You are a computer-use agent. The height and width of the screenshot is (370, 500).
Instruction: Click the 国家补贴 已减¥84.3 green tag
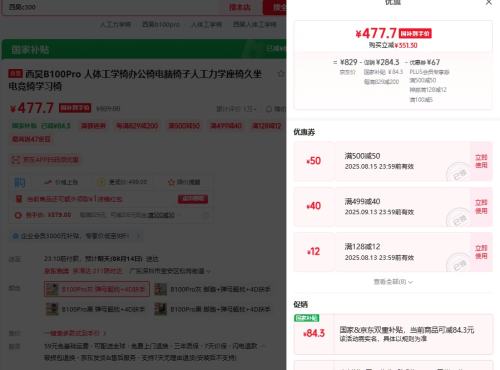41,126
